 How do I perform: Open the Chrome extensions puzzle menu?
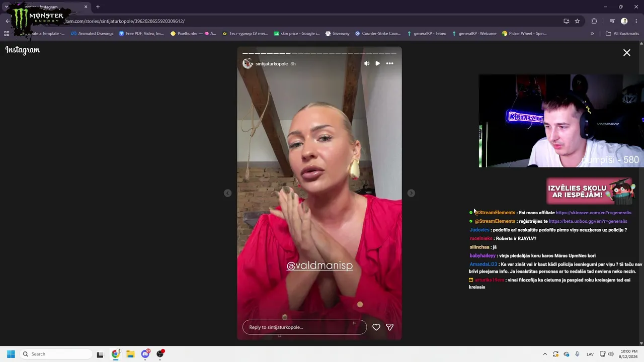tap(594, 21)
